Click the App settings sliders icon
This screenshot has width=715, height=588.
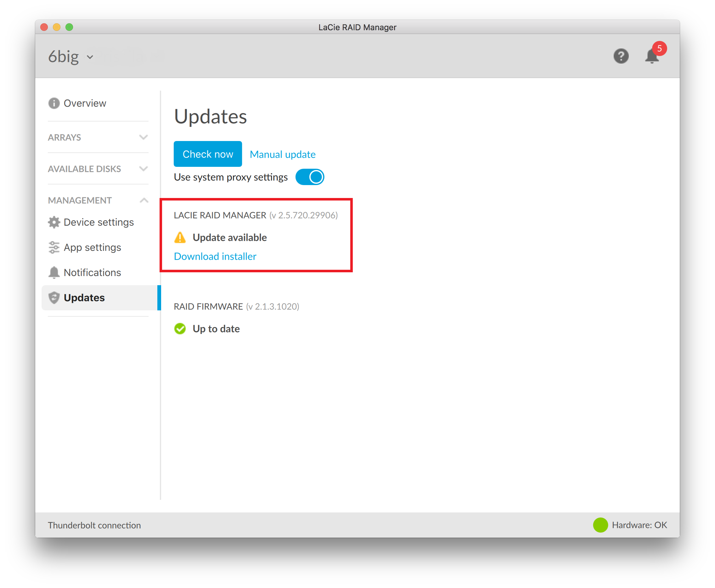(x=54, y=247)
